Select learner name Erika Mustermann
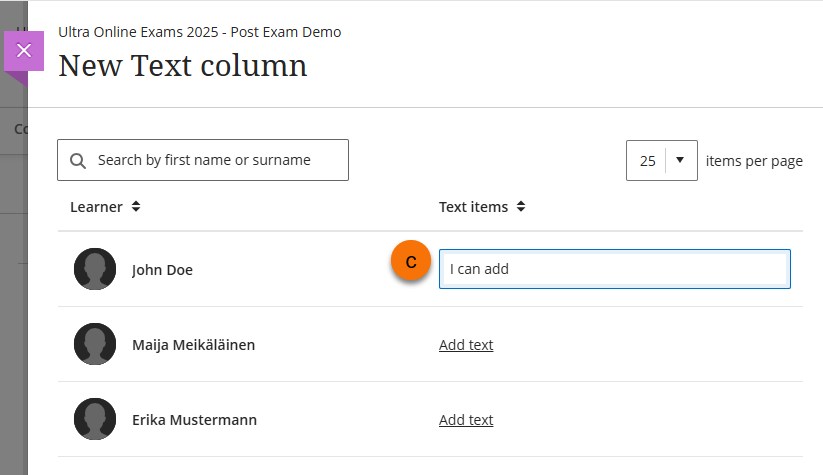The height and width of the screenshot is (475, 823). point(194,420)
